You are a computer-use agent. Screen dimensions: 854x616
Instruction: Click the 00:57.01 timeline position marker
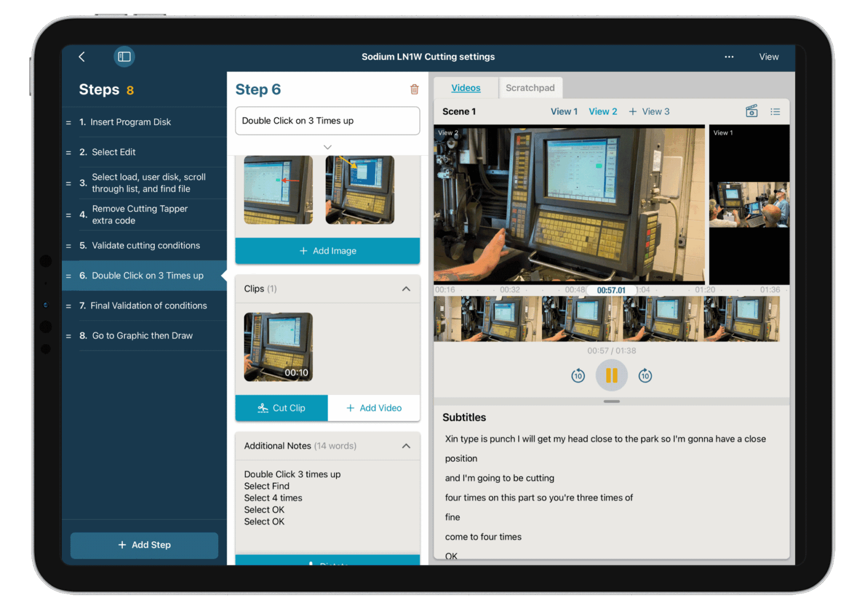611,290
